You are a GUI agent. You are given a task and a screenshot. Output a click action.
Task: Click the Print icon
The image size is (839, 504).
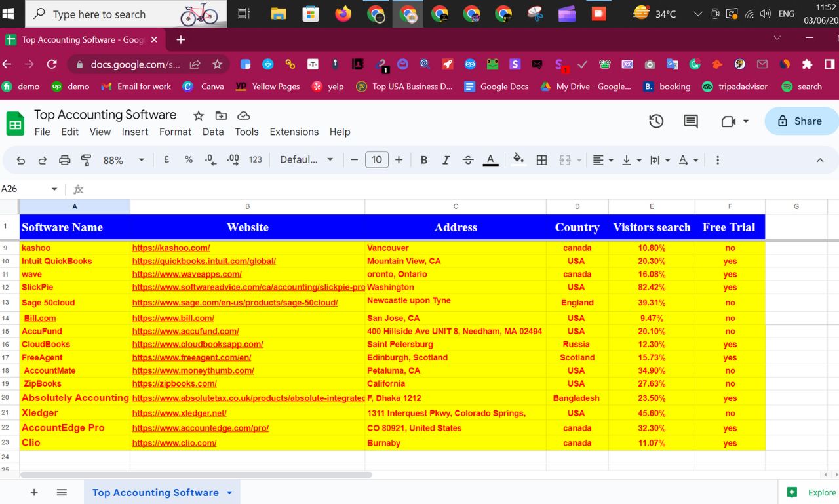point(64,159)
